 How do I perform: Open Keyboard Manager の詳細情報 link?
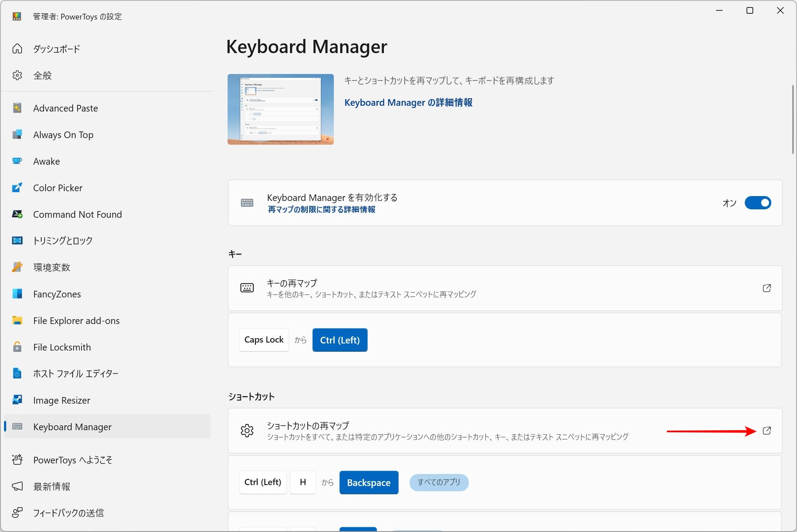(408, 103)
